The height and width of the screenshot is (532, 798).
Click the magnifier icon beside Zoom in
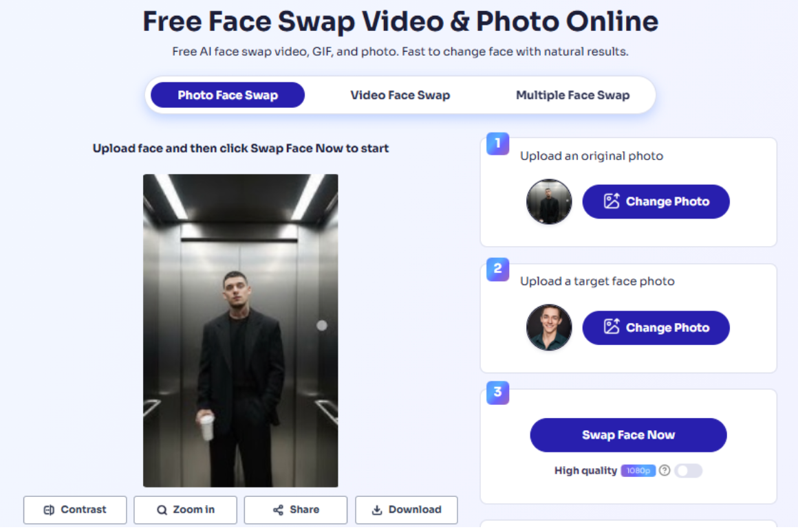click(162, 510)
